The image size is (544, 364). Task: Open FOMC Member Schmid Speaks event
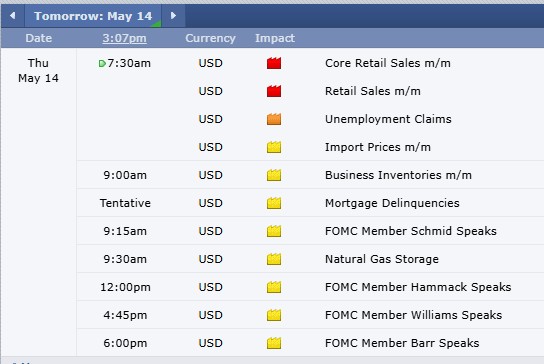coord(411,231)
